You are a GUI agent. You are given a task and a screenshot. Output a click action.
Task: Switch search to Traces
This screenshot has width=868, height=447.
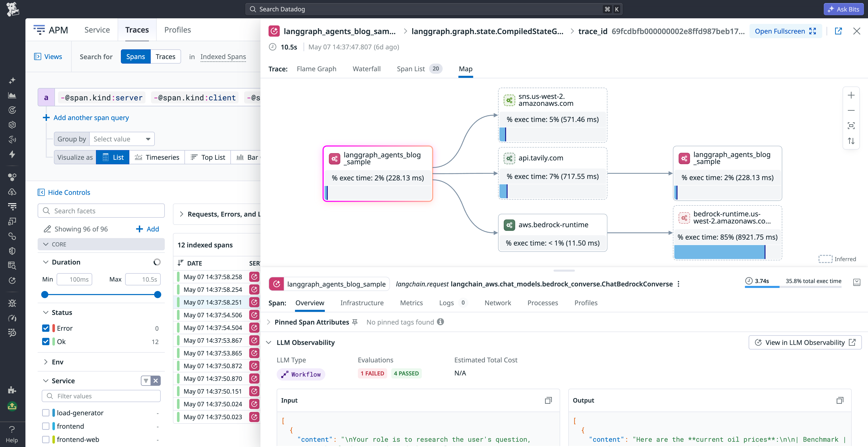[x=165, y=56]
